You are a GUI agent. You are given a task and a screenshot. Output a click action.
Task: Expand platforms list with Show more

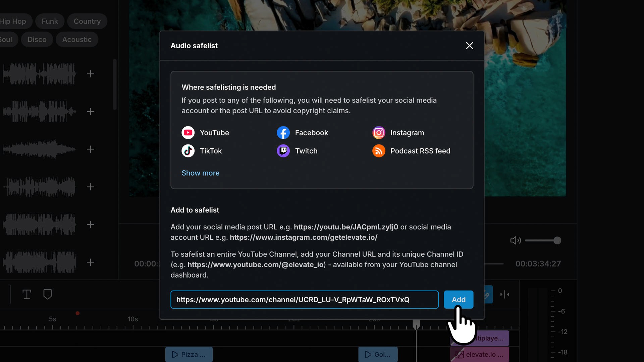pos(201,173)
